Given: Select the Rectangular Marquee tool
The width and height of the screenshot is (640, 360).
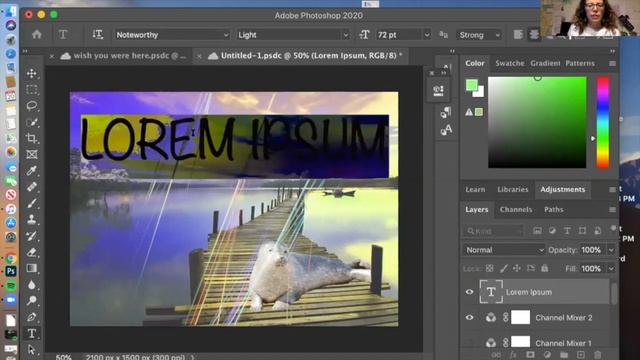Looking at the screenshot, I should (x=32, y=89).
